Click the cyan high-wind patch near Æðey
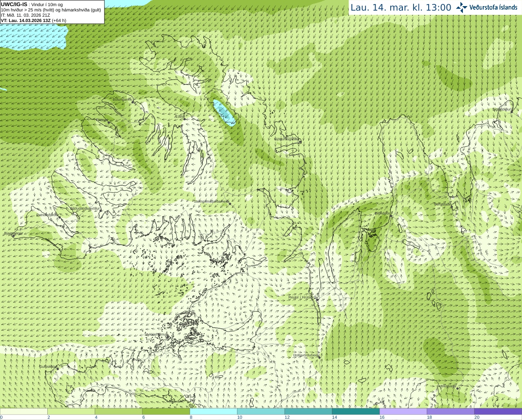 point(224,113)
